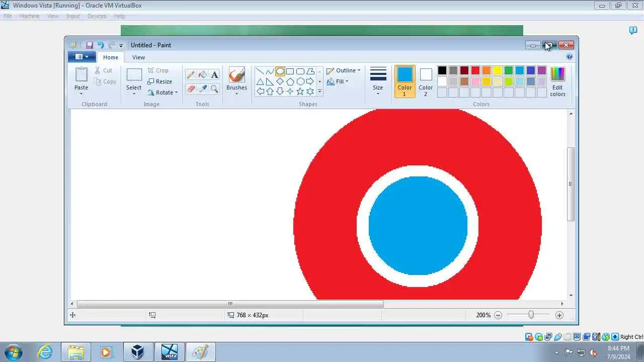The height and width of the screenshot is (362, 644).
Task: Click the Crop button
Action: coord(158,70)
